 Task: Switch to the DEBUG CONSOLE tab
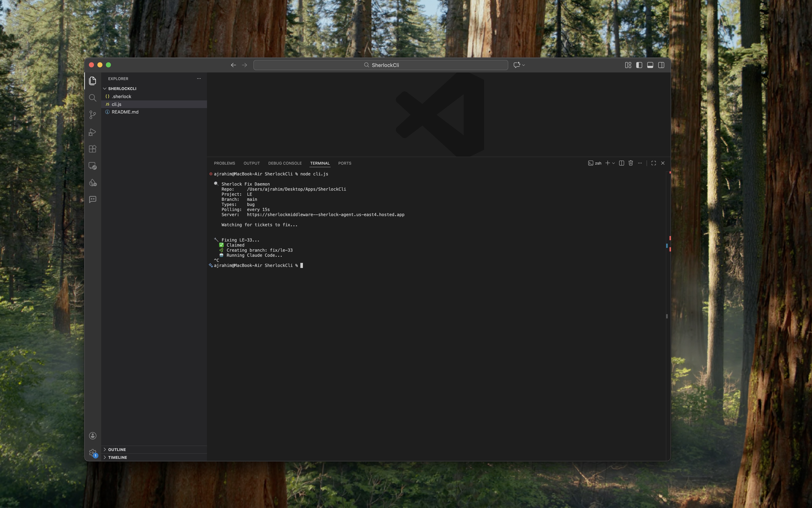tap(285, 163)
